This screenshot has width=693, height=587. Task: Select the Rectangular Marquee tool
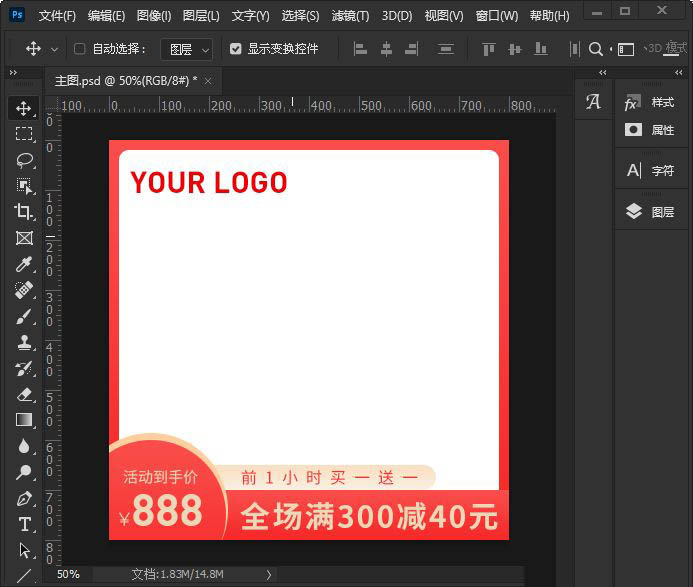click(x=24, y=134)
